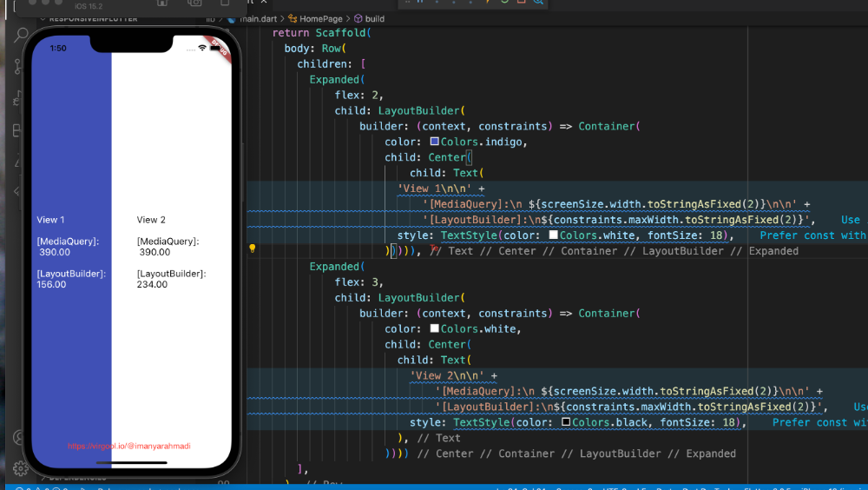Click the iOS 15.2 simulator title

point(89,6)
